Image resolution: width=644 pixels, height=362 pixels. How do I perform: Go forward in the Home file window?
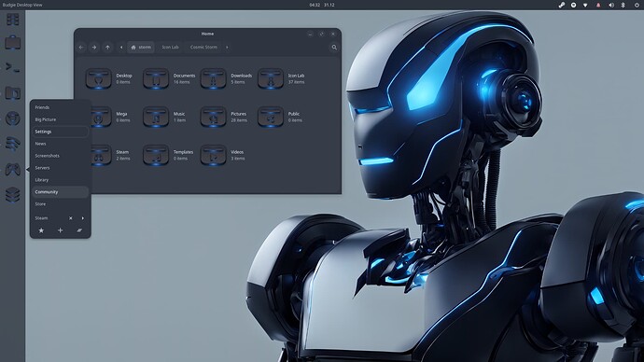pos(94,48)
